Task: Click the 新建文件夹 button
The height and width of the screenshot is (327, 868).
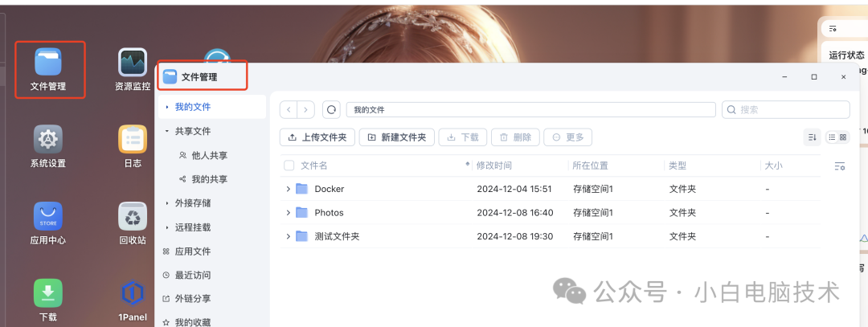Action: 397,137
